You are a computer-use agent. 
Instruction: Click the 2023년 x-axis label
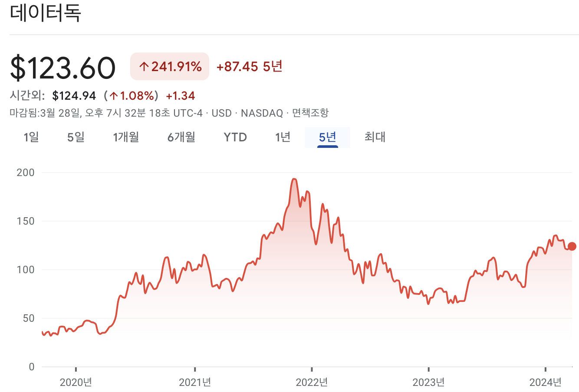coord(428,382)
